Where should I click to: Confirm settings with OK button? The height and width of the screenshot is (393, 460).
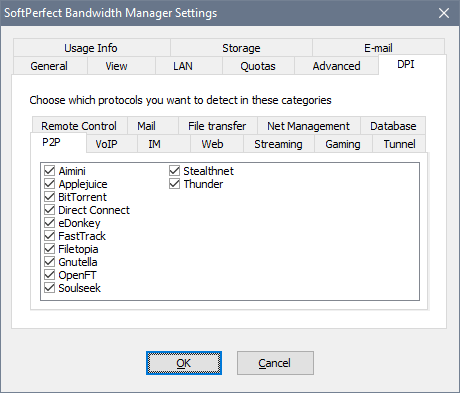pos(184,363)
